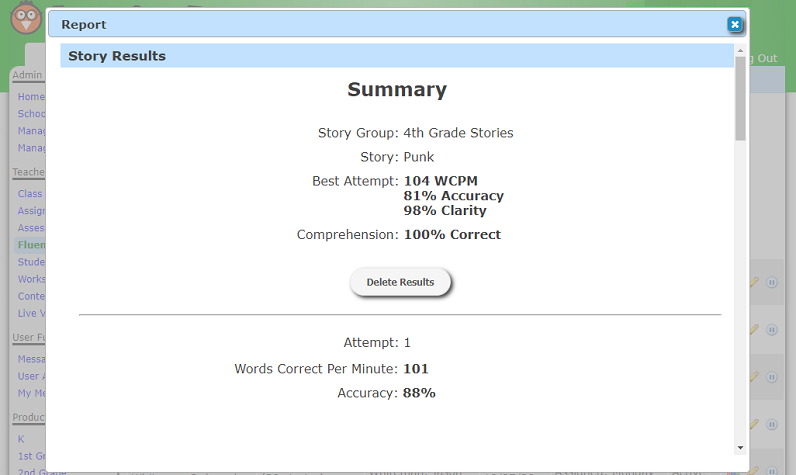Click the pencil edit icon in the first row
Image resolution: width=796 pixels, height=475 pixels.
coord(755,283)
